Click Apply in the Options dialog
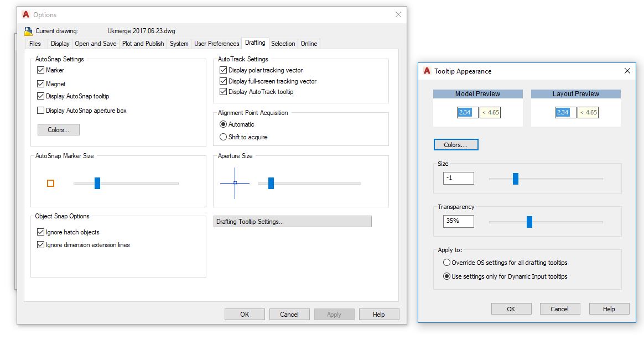The width and height of the screenshot is (644, 340). (x=334, y=315)
